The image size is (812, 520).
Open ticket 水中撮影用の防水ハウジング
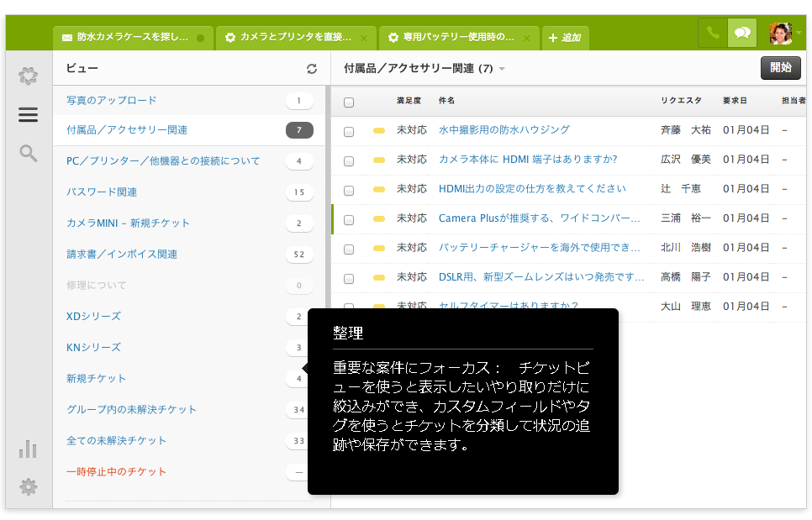point(504,130)
